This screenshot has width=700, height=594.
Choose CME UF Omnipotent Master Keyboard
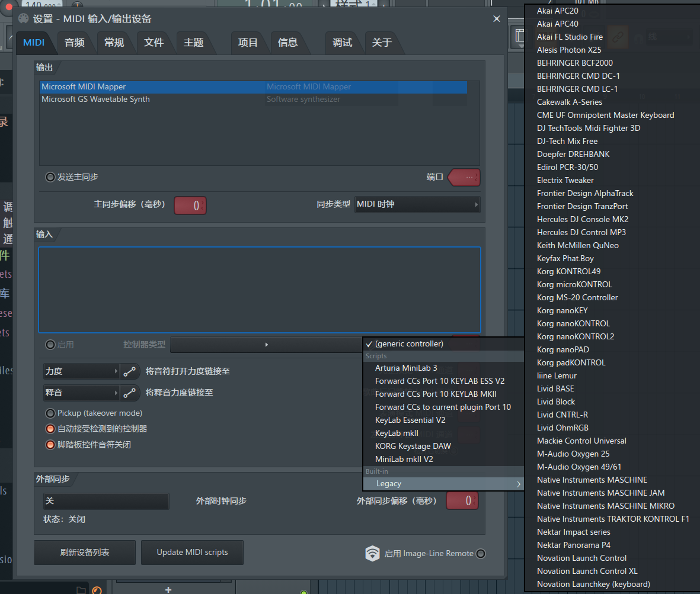click(x=612, y=115)
